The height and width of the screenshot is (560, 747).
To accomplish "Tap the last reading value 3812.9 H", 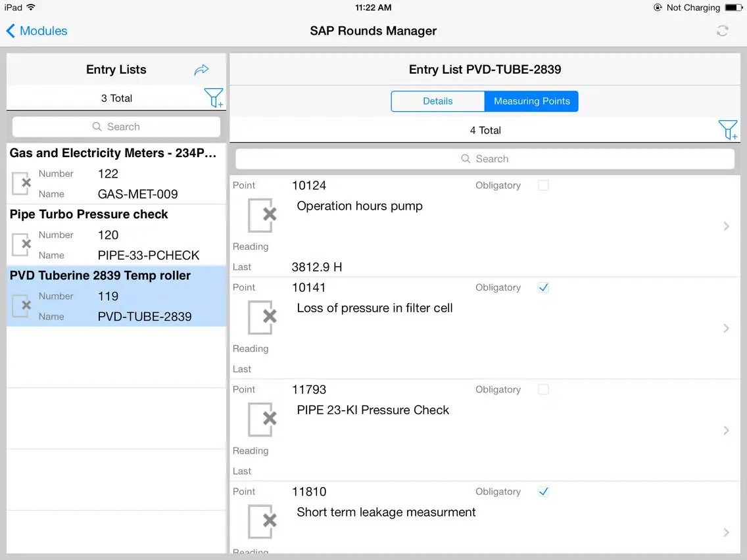I will click(317, 267).
